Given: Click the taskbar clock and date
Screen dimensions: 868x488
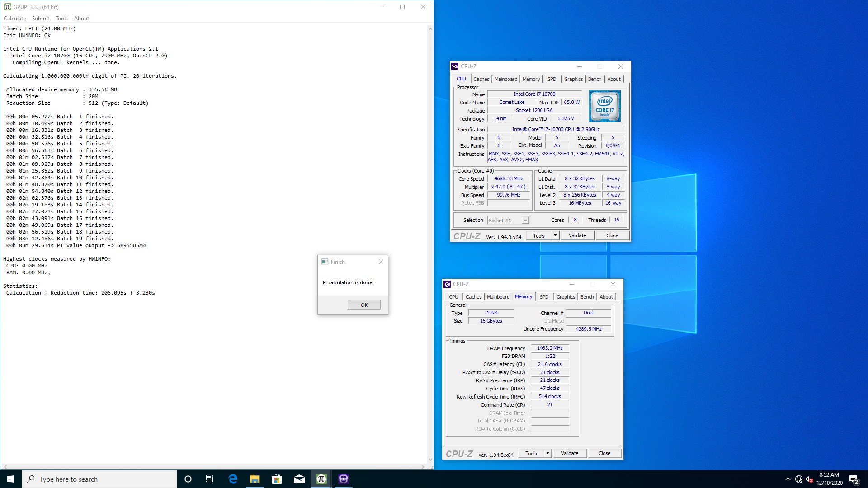Looking at the screenshot, I should pyautogui.click(x=829, y=479).
